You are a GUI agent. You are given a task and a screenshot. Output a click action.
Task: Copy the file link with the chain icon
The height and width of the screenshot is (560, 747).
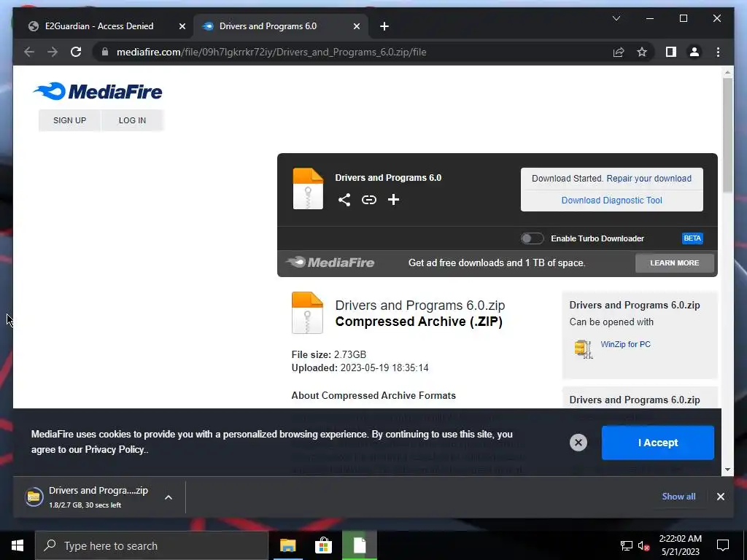tap(368, 200)
